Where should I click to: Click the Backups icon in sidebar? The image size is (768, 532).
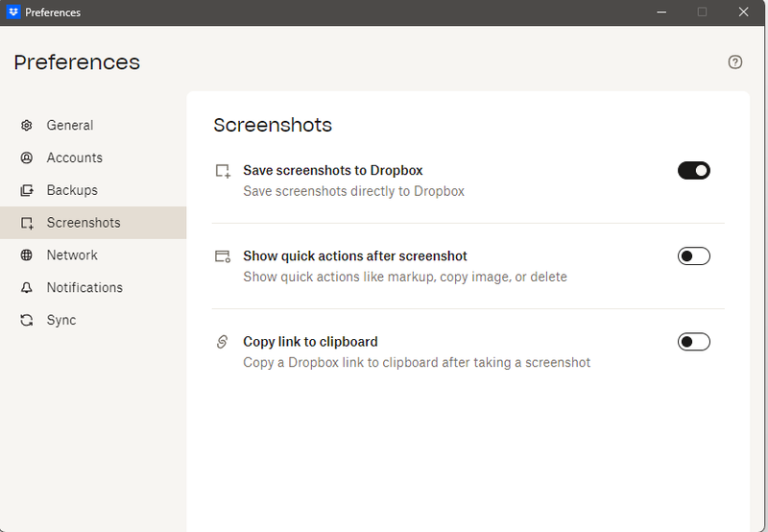(27, 190)
